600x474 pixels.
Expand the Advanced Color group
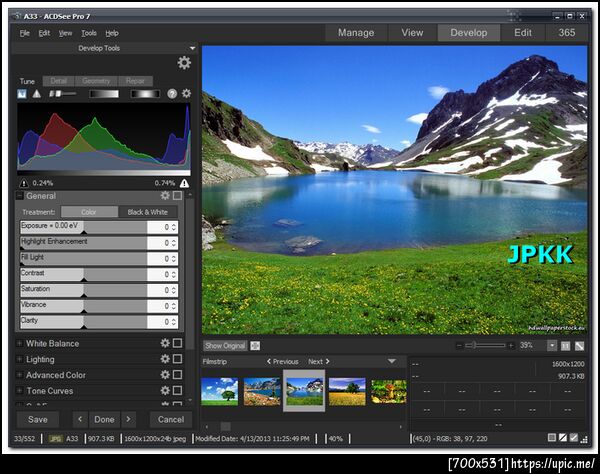19,375
